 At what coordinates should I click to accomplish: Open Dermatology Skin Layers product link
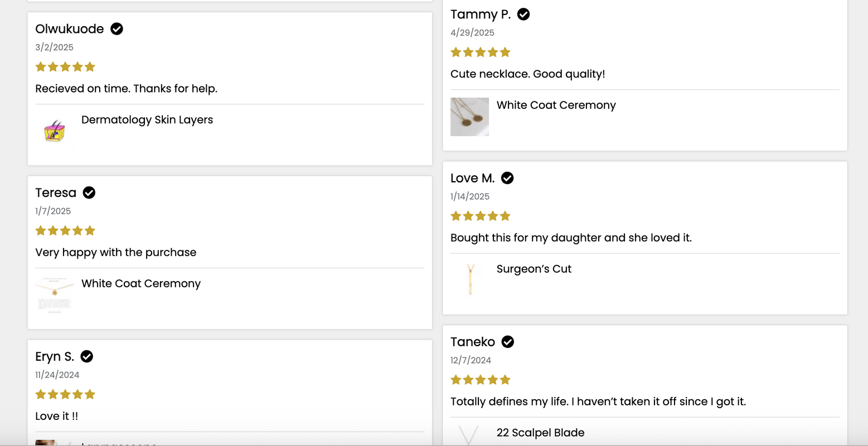click(147, 120)
